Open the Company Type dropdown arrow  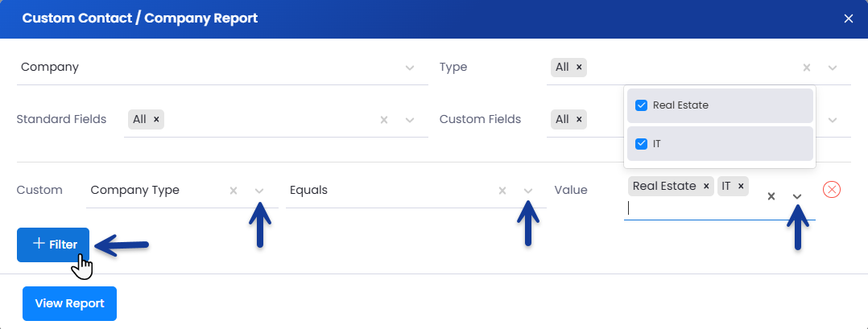point(259,191)
